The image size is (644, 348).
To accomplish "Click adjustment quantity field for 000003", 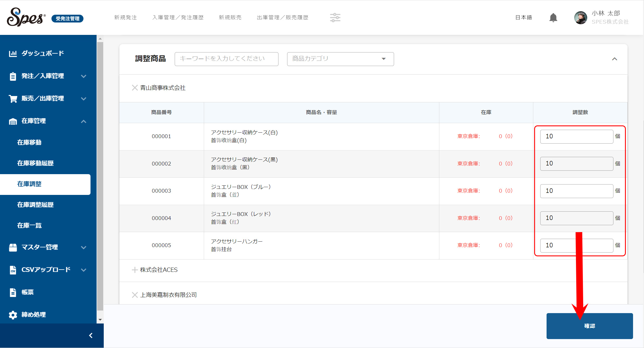I will click(x=577, y=191).
